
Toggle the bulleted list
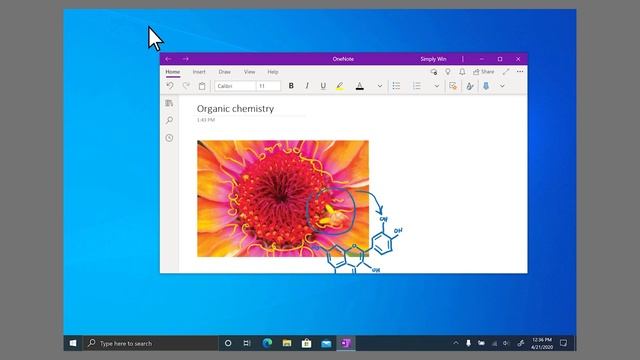[396, 86]
